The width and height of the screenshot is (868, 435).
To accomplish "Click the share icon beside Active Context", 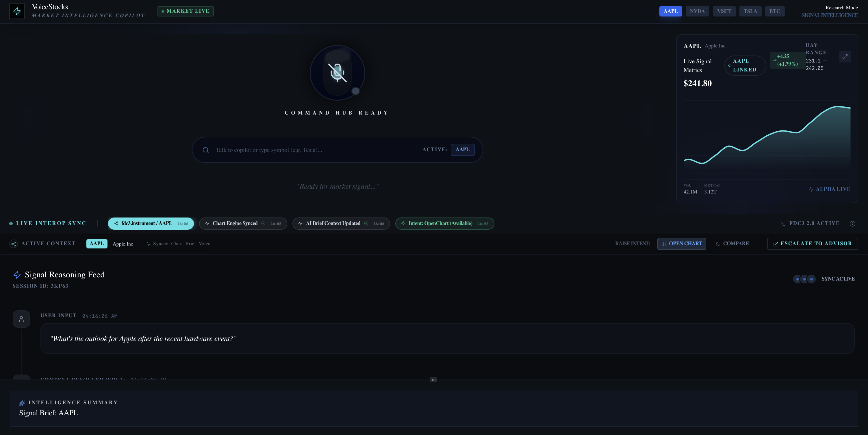I will [x=13, y=244].
